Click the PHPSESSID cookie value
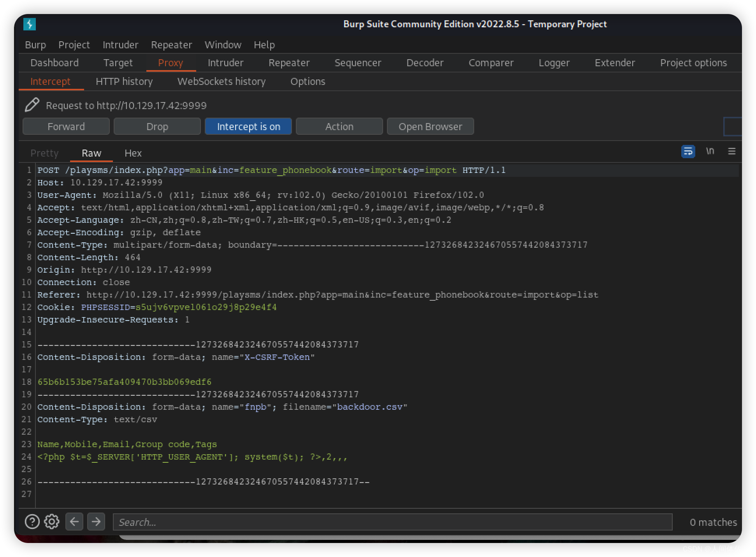756x557 pixels. 206,307
